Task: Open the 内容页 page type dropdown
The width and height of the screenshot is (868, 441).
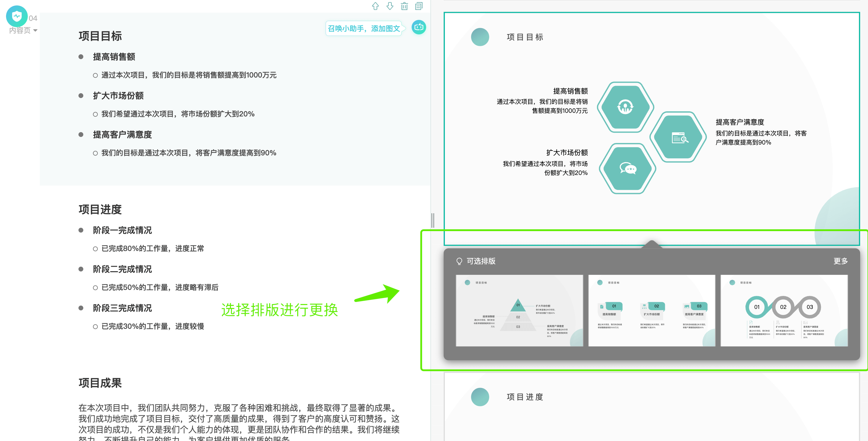Action: 23,30
